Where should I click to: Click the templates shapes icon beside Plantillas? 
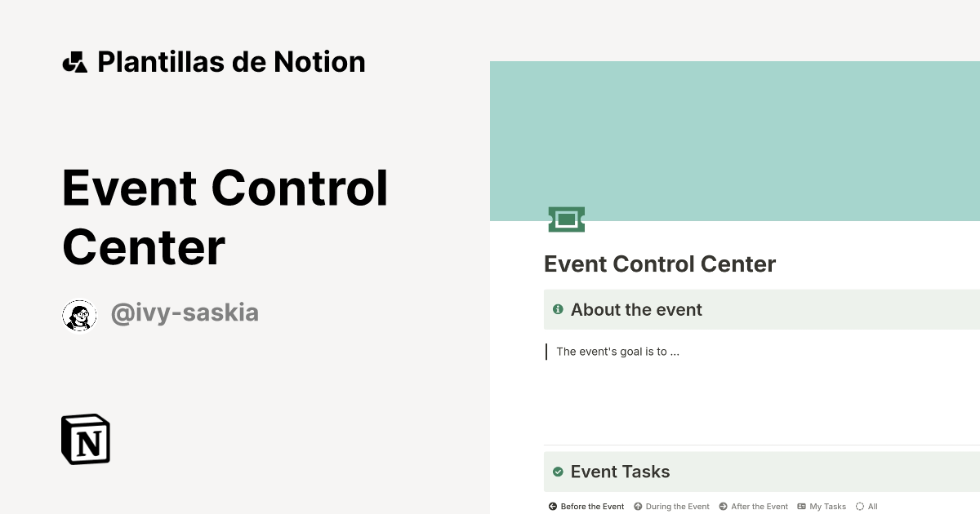pos(74,62)
